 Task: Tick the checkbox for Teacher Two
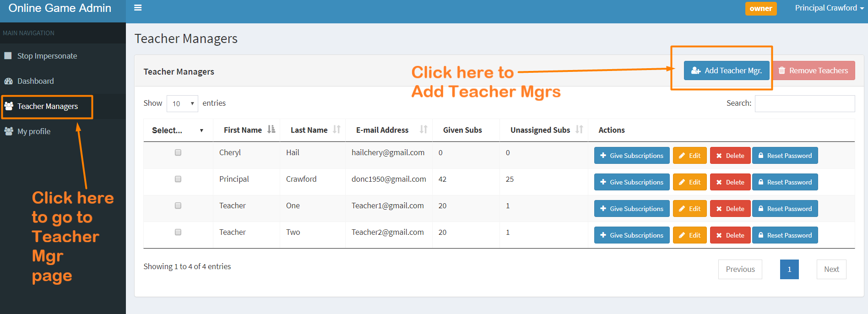(x=178, y=232)
